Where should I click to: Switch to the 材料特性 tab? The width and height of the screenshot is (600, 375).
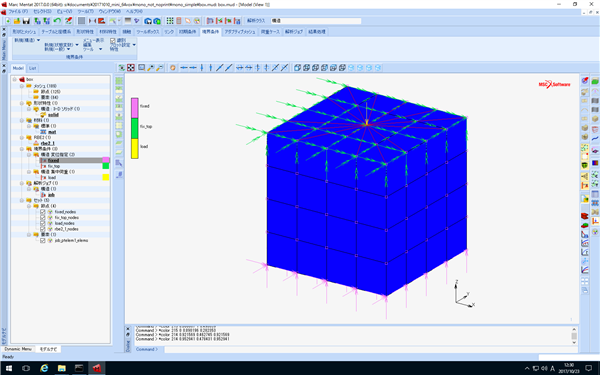click(x=108, y=32)
